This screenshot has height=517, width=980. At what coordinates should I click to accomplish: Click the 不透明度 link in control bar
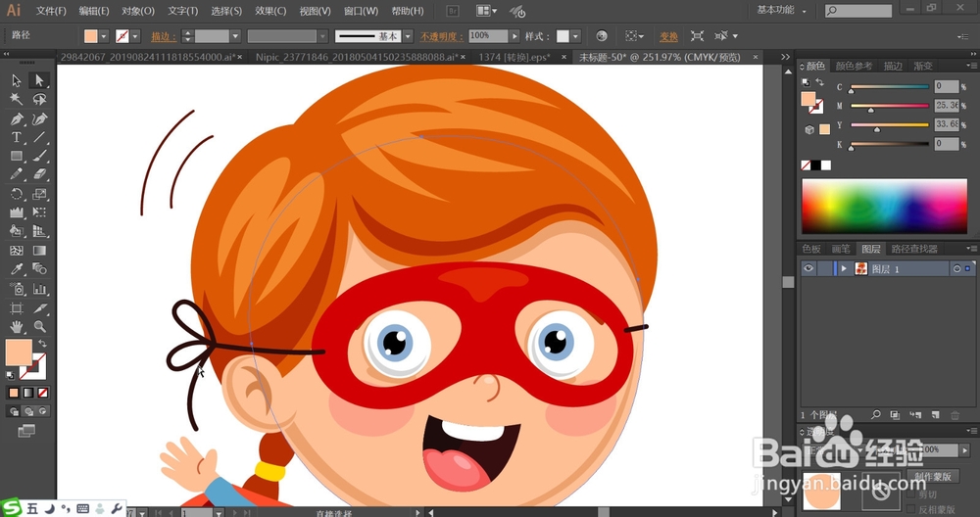click(442, 37)
